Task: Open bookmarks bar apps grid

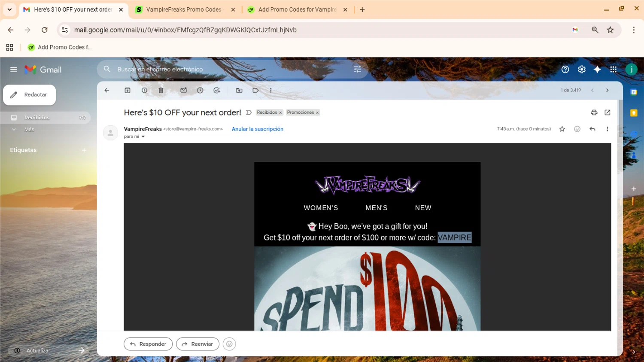Action: point(9,47)
